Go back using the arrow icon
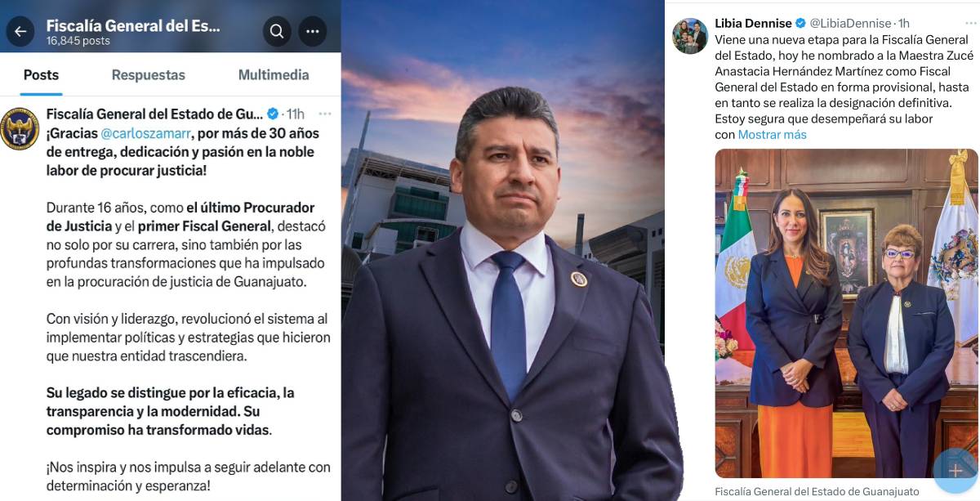 pyautogui.click(x=20, y=32)
